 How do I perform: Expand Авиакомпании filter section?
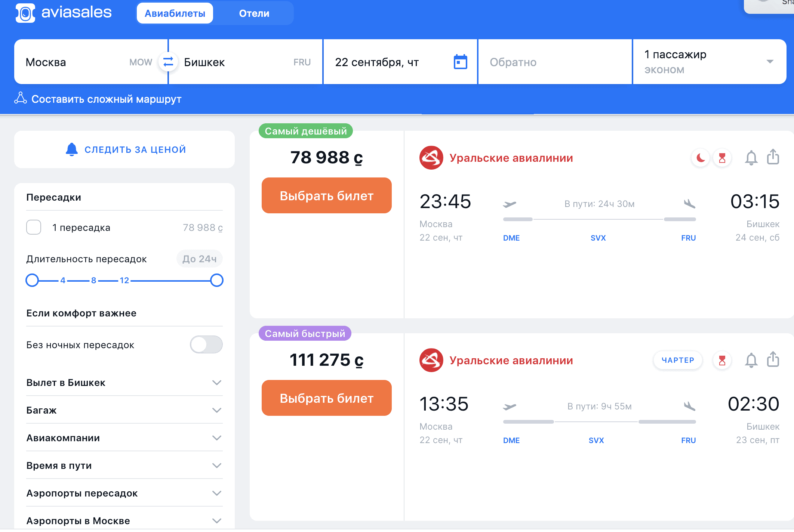click(x=124, y=438)
